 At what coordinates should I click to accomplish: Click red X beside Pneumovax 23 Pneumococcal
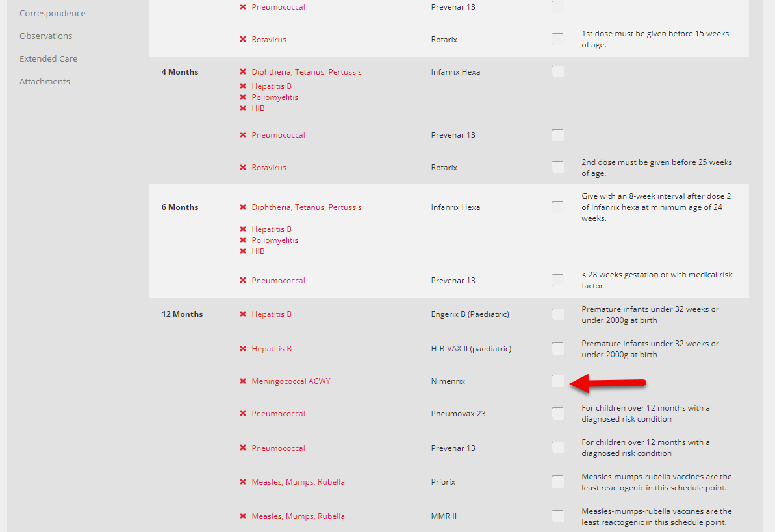click(243, 414)
